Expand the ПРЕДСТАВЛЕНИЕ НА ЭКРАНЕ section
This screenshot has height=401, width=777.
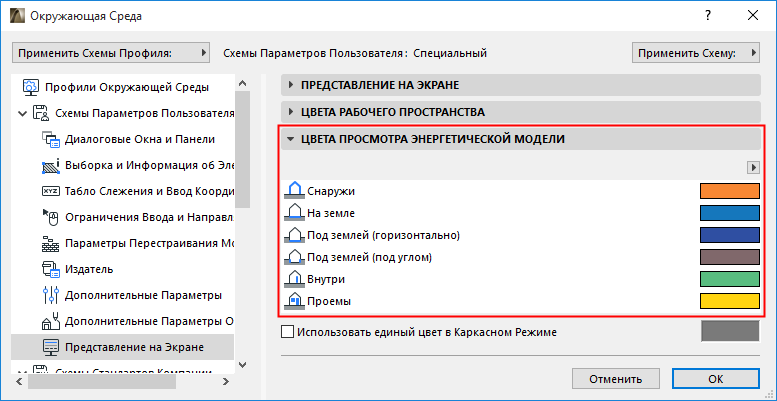291,86
